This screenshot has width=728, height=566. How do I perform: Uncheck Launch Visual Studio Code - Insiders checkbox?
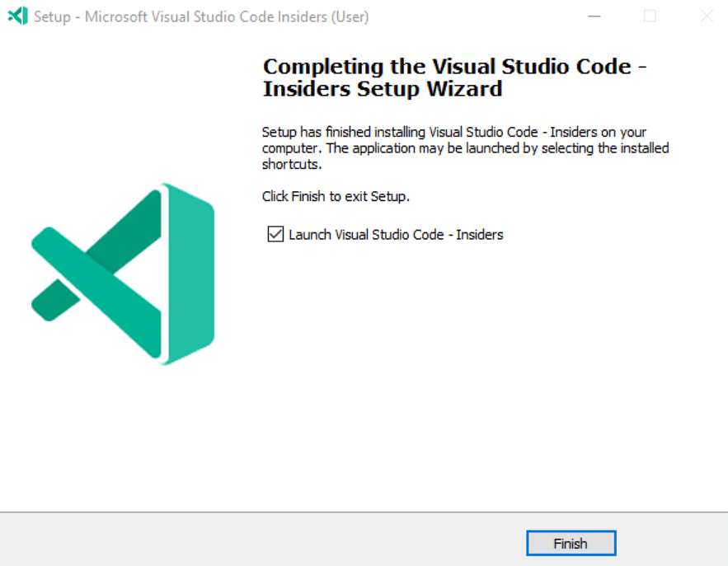click(x=275, y=234)
